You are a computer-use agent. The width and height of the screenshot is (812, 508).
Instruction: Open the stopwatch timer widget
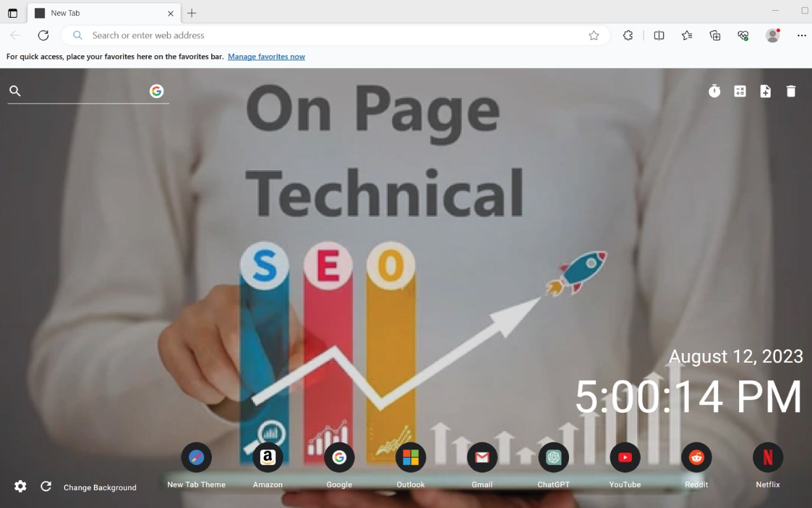[714, 91]
